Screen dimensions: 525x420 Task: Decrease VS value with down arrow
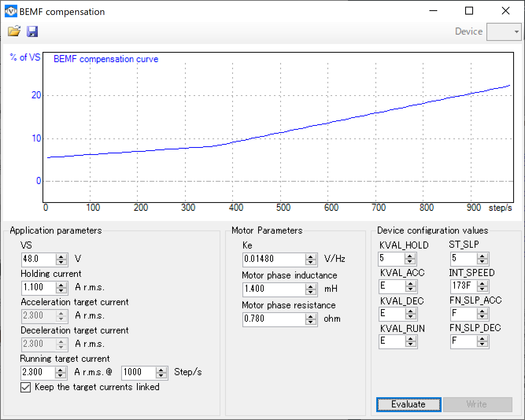coord(61,262)
